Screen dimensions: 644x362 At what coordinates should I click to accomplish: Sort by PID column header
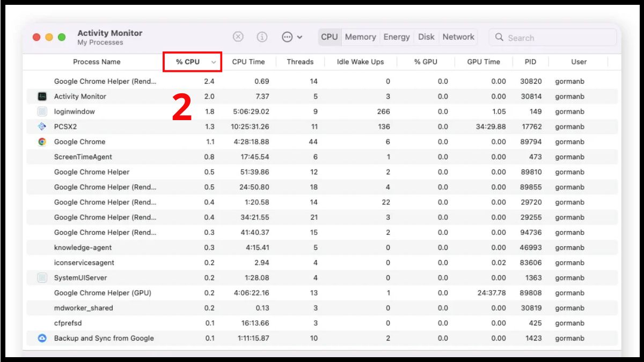click(530, 62)
